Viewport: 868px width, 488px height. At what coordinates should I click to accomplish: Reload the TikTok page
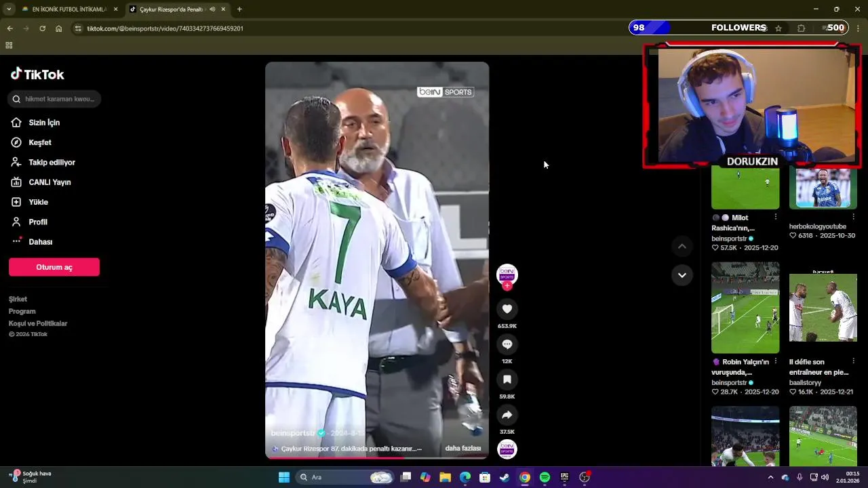(42, 28)
